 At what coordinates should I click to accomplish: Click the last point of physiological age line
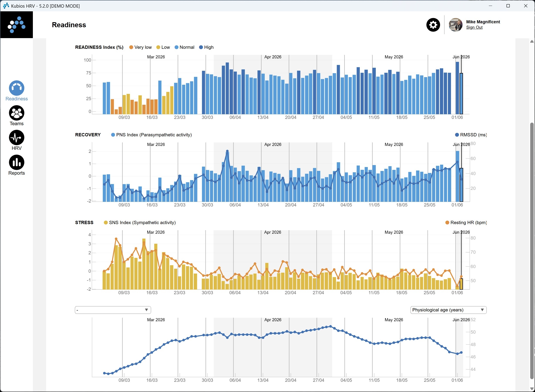[461, 353]
